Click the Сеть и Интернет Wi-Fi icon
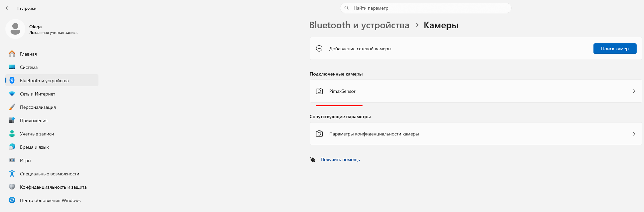Screen dimensions: 644x212 pyautogui.click(x=12, y=94)
